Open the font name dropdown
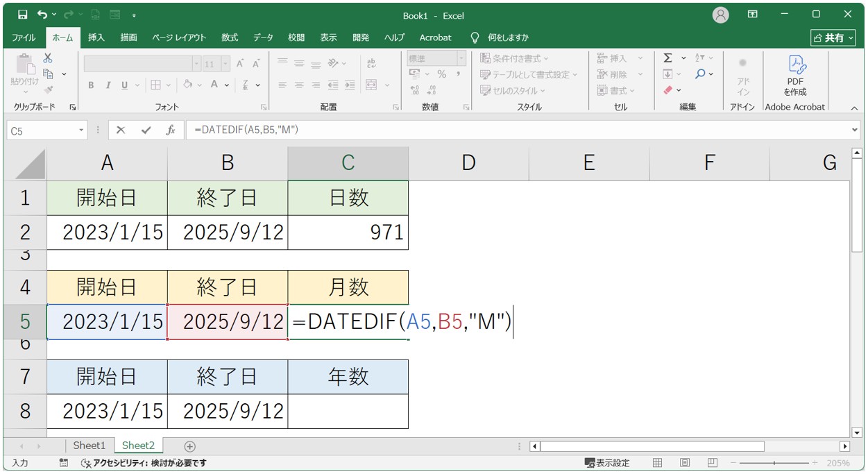Image resolution: width=868 pixels, height=474 pixels. [x=196, y=64]
